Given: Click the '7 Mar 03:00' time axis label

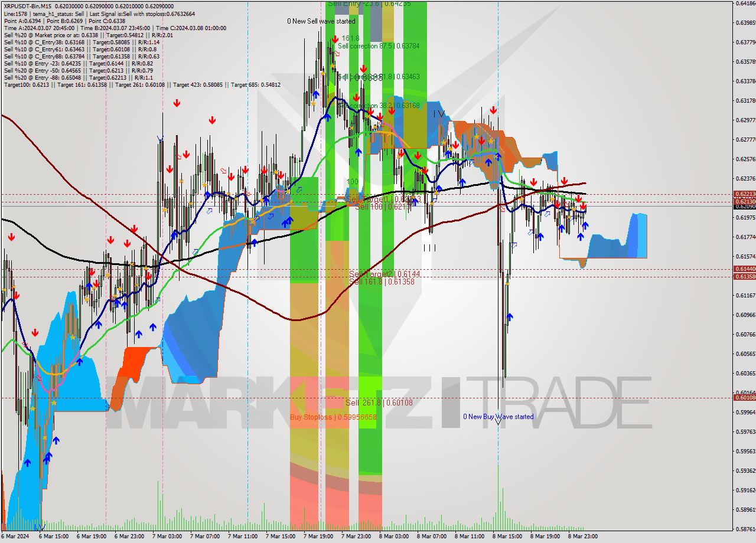Looking at the screenshot, I should pyautogui.click(x=167, y=537).
